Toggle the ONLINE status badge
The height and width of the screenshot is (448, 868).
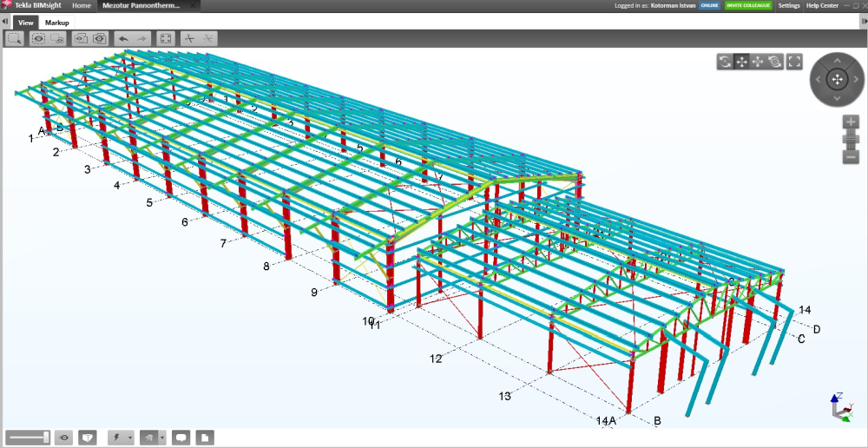tap(709, 5)
